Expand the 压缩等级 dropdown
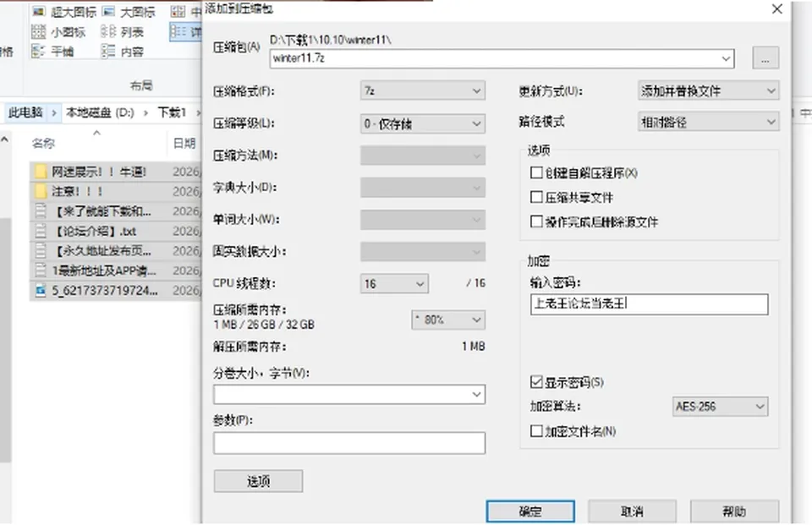The height and width of the screenshot is (525, 812). (x=423, y=123)
